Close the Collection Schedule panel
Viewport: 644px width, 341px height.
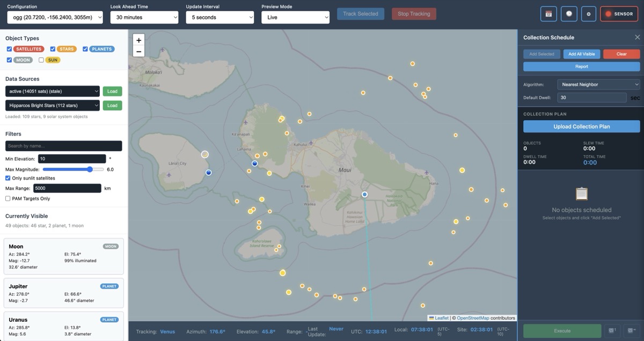tap(637, 38)
